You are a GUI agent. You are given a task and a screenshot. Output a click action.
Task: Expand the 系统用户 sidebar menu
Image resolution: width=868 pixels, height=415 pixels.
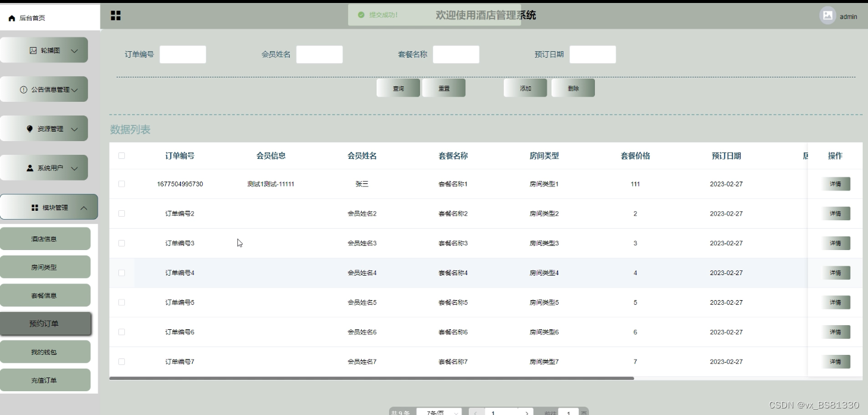click(44, 168)
